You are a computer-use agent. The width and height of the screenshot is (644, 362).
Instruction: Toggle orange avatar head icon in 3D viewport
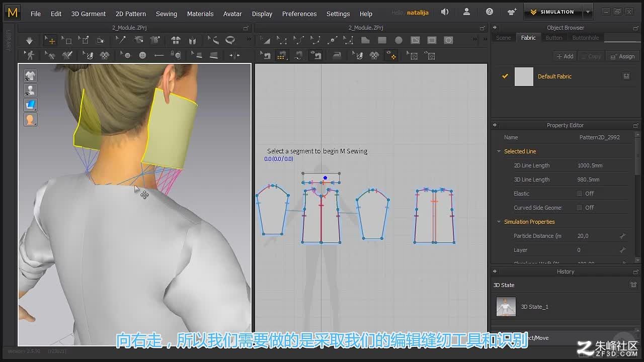pyautogui.click(x=30, y=119)
